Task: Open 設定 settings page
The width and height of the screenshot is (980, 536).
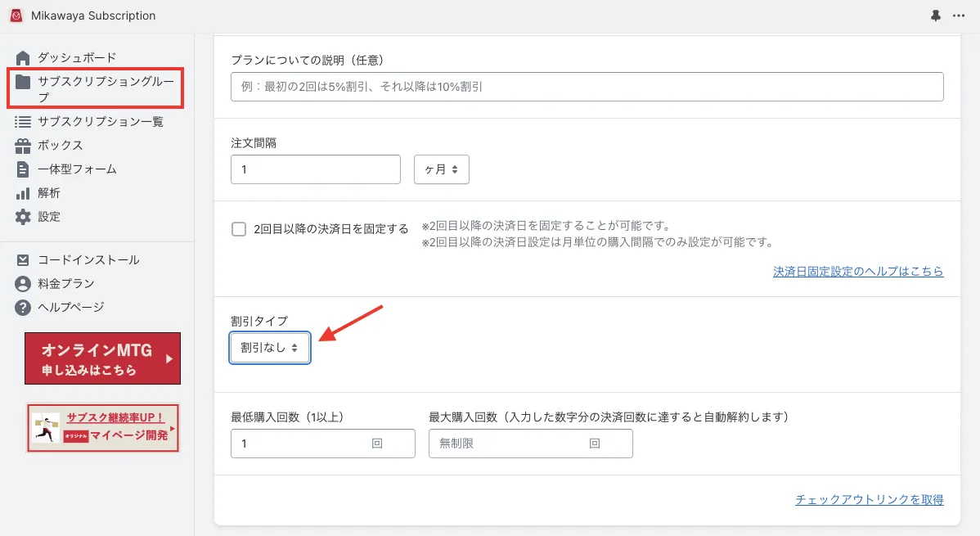Action: click(49, 216)
